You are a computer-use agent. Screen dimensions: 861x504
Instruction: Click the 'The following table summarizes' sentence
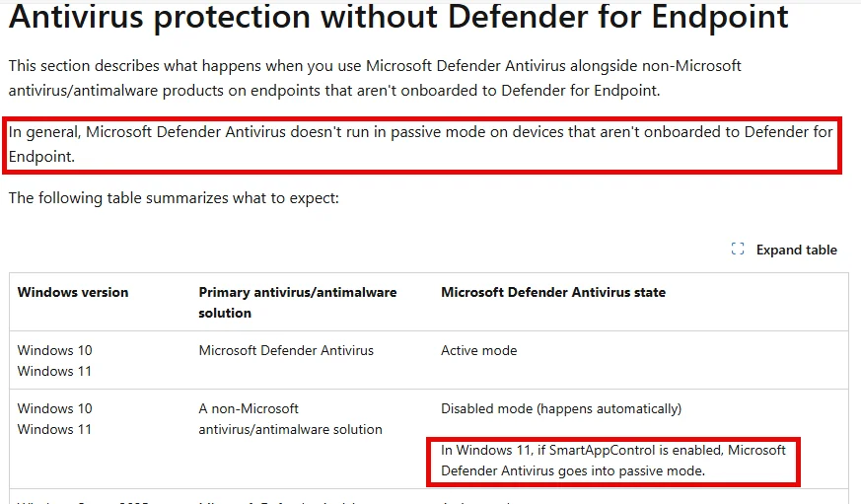pyautogui.click(x=174, y=198)
